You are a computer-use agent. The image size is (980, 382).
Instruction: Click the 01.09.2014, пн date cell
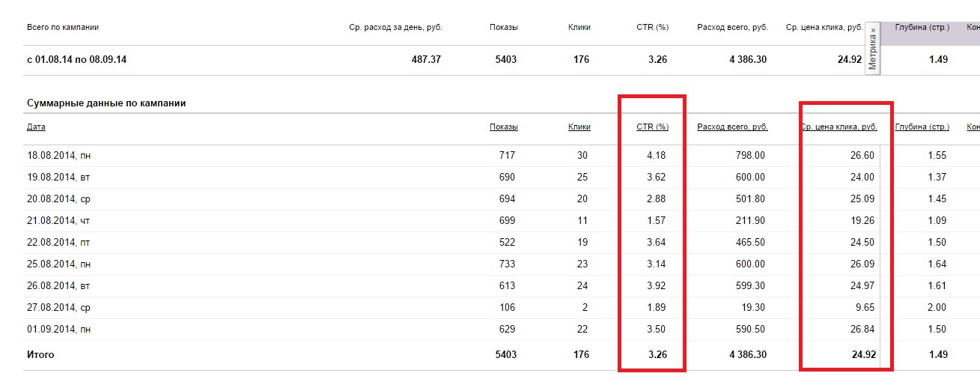click(59, 330)
